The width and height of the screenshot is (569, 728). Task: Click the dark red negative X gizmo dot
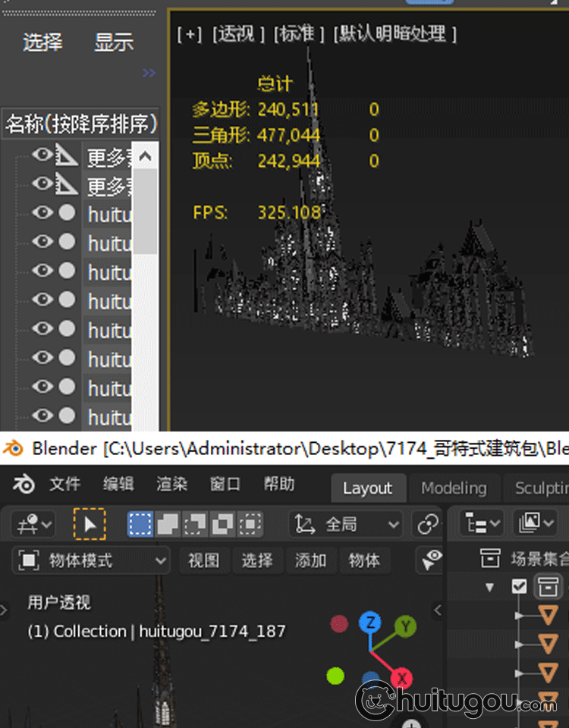(x=339, y=623)
